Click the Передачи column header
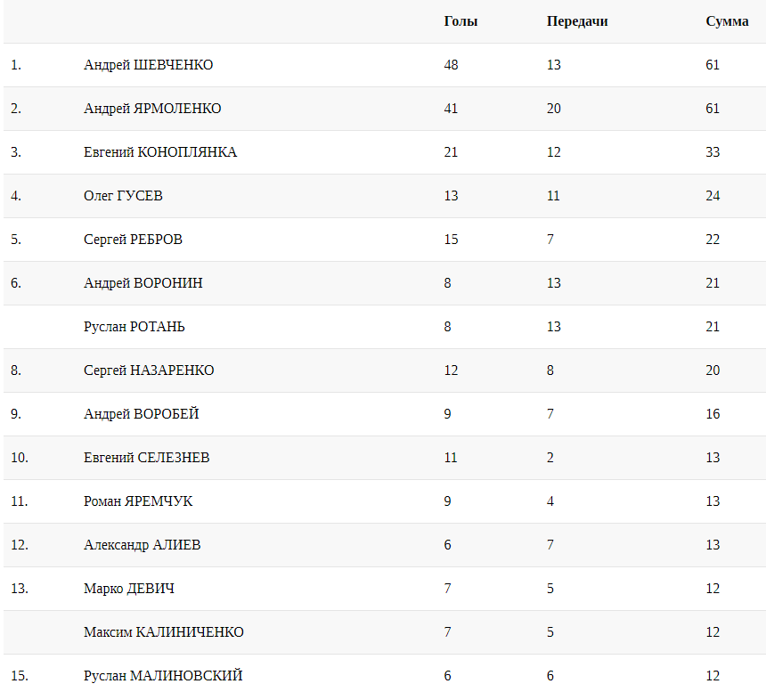Screen dimensions: 766x700 click(577, 21)
